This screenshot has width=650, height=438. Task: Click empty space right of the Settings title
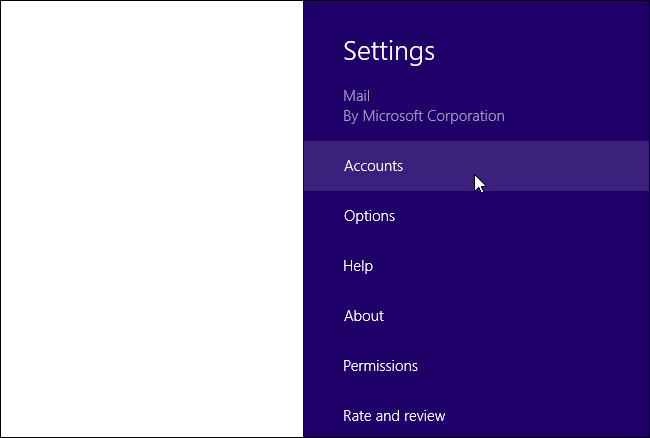(x=550, y=50)
